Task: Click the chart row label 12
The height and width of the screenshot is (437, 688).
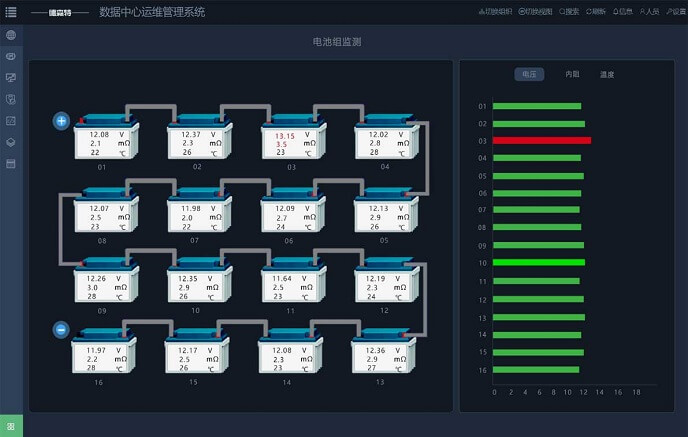Action: pyautogui.click(x=483, y=300)
